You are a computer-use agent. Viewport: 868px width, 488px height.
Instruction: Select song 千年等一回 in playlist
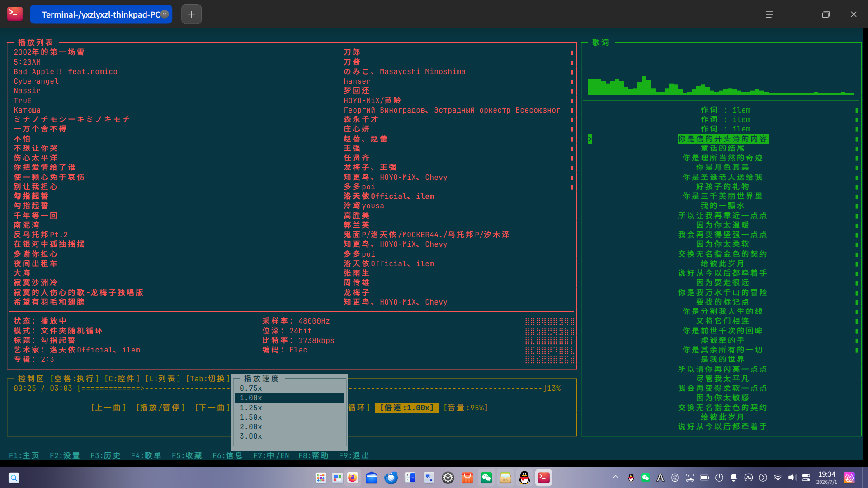(35, 216)
